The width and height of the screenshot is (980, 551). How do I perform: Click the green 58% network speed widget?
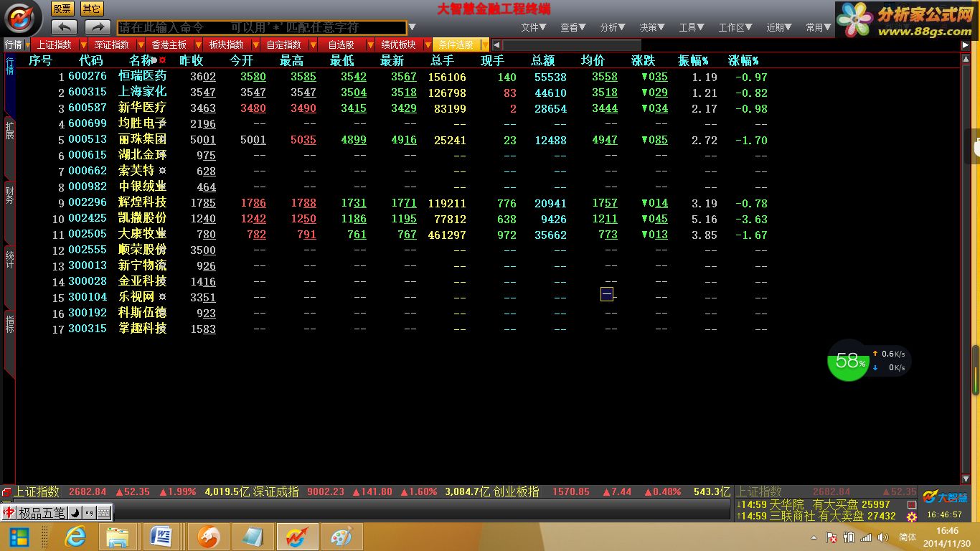pyautogui.click(x=848, y=360)
